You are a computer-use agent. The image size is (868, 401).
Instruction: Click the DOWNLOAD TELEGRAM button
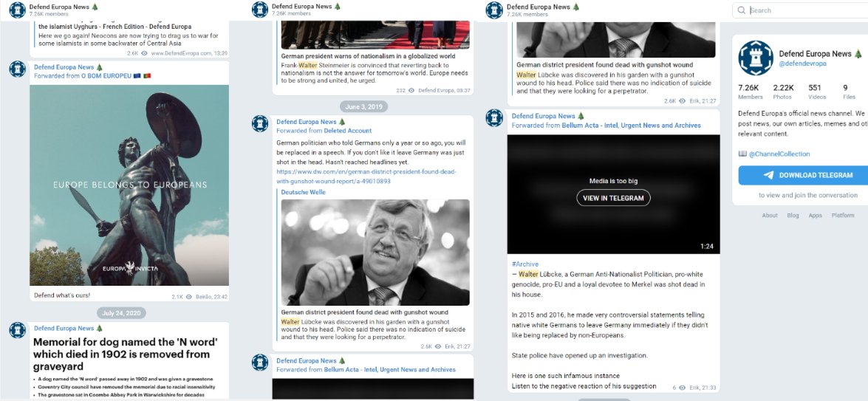[x=803, y=175]
